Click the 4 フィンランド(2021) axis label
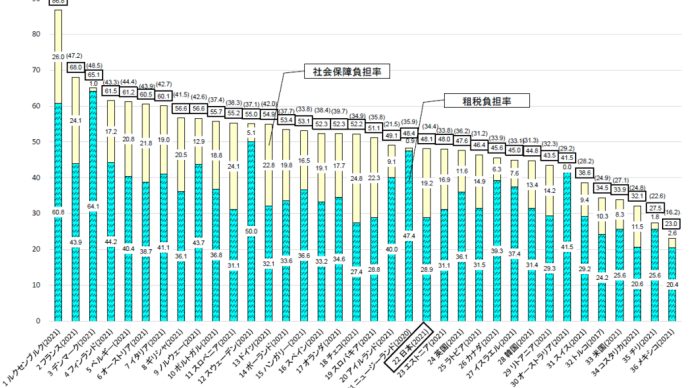The height and width of the screenshot is (388, 690). (x=88, y=353)
